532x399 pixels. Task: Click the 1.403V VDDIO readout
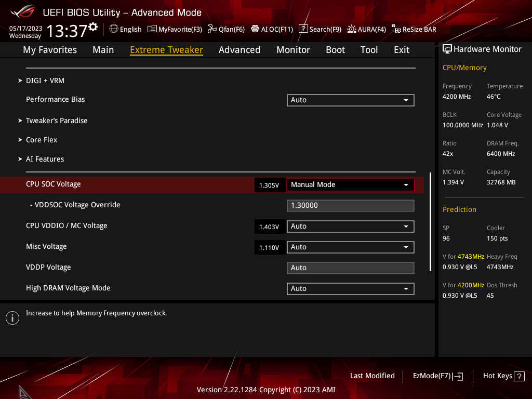[x=270, y=227]
